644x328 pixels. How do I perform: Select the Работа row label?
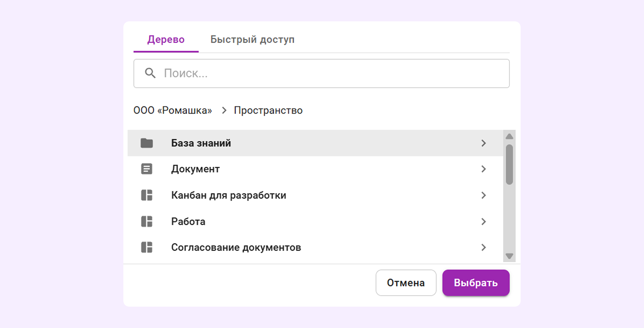(188, 221)
